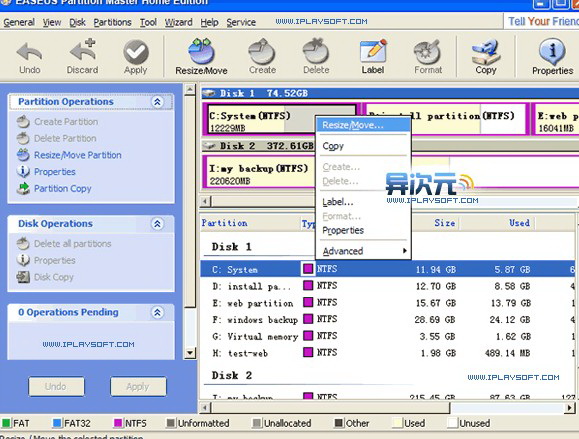Open the Service menu
The image size is (579, 439).
click(x=241, y=23)
